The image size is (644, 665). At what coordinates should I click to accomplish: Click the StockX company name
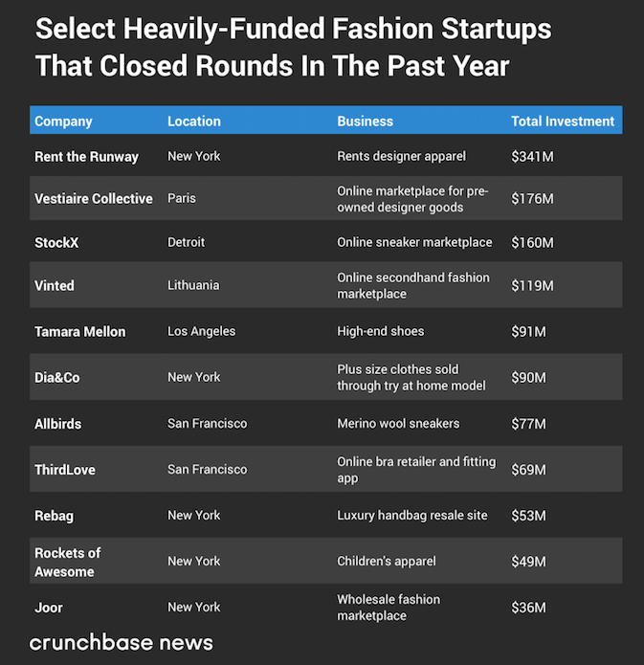[56, 243]
